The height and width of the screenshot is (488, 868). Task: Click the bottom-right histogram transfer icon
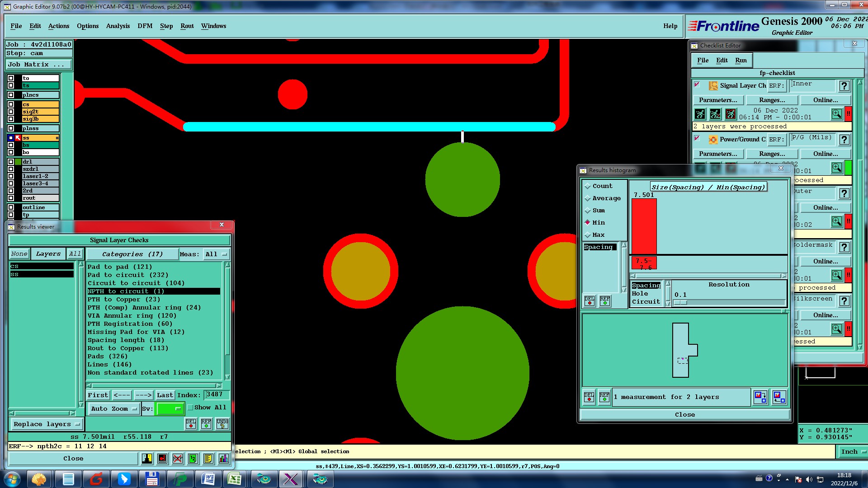click(x=779, y=397)
